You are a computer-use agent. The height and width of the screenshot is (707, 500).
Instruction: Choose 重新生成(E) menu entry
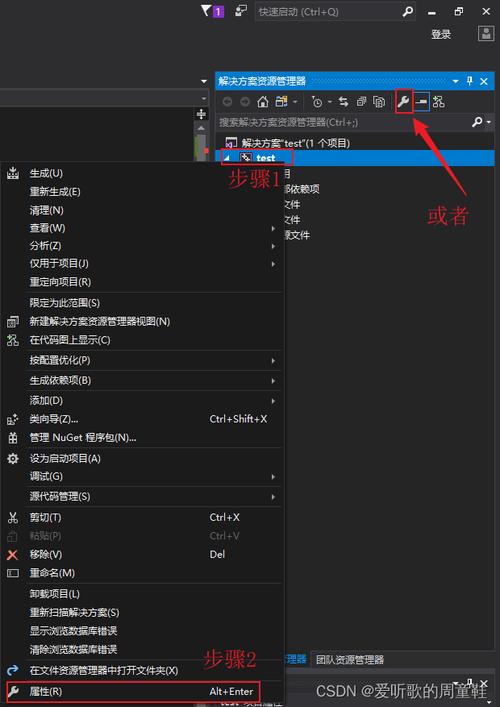142,192
